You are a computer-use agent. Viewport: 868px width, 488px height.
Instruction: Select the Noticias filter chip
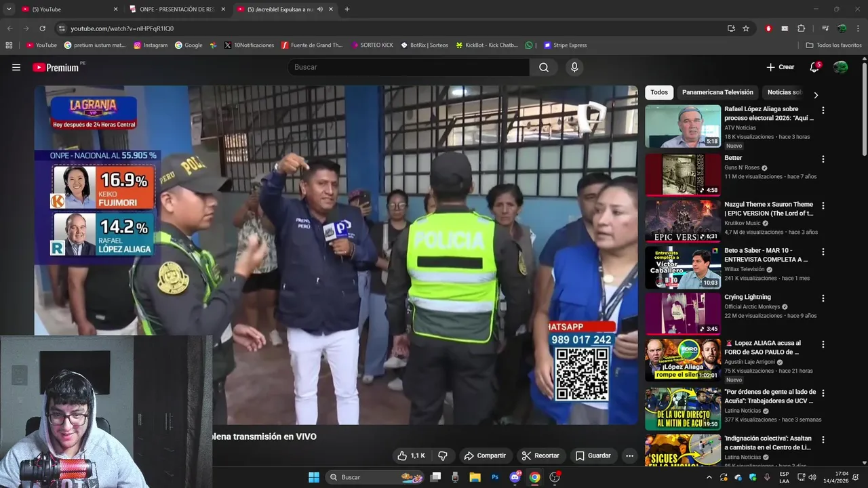785,92
